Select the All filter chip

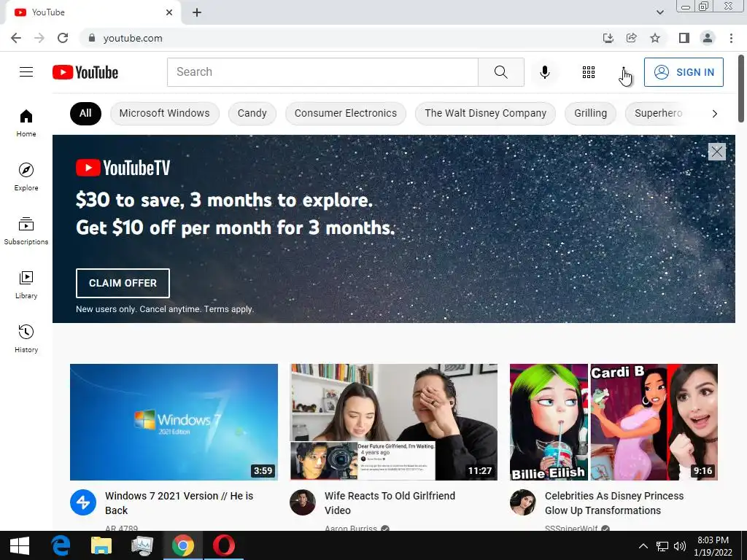85,113
